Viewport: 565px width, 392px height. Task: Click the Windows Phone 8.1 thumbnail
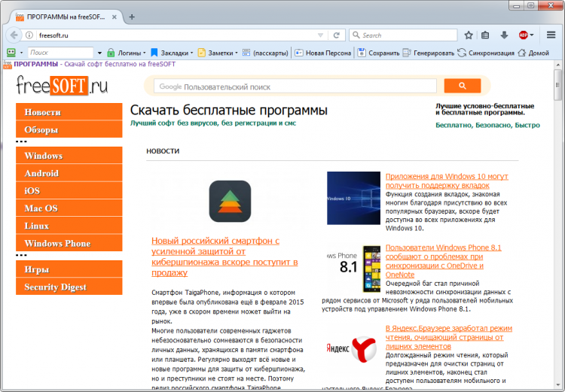coord(353,269)
